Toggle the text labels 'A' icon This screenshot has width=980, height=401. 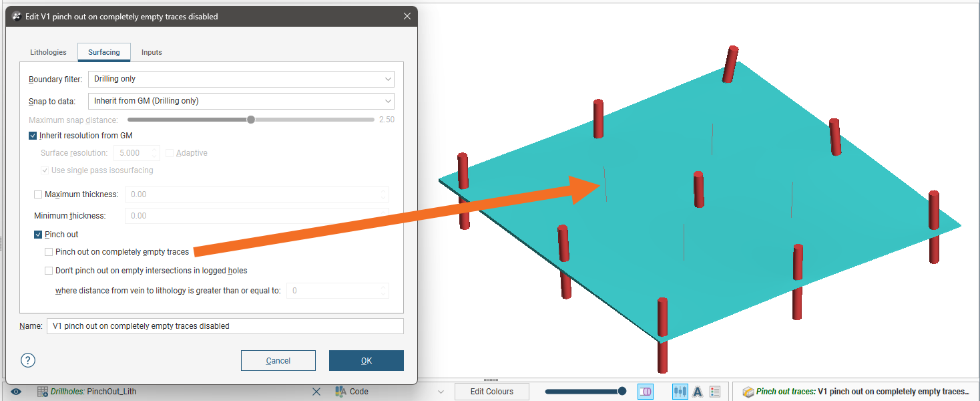(x=697, y=392)
